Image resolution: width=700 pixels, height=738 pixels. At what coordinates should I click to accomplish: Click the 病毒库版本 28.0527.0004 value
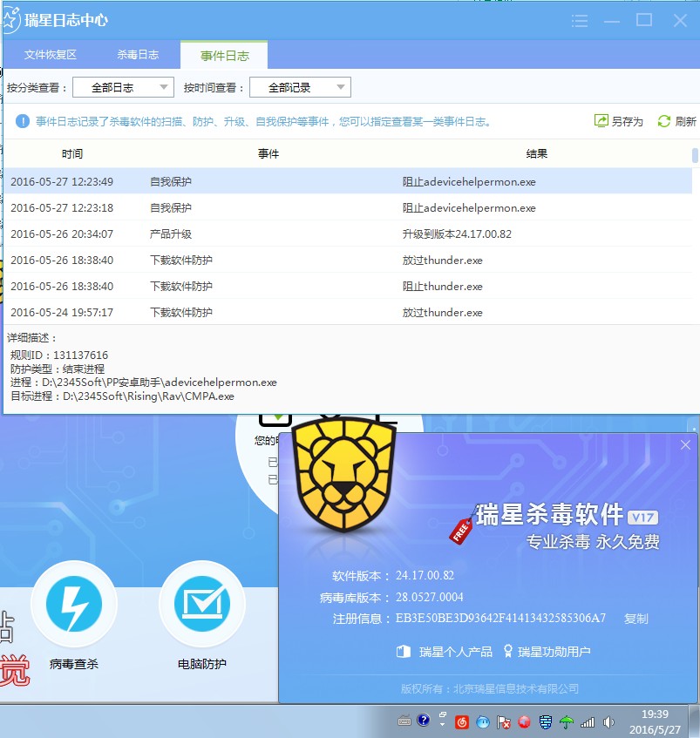coord(429,597)
